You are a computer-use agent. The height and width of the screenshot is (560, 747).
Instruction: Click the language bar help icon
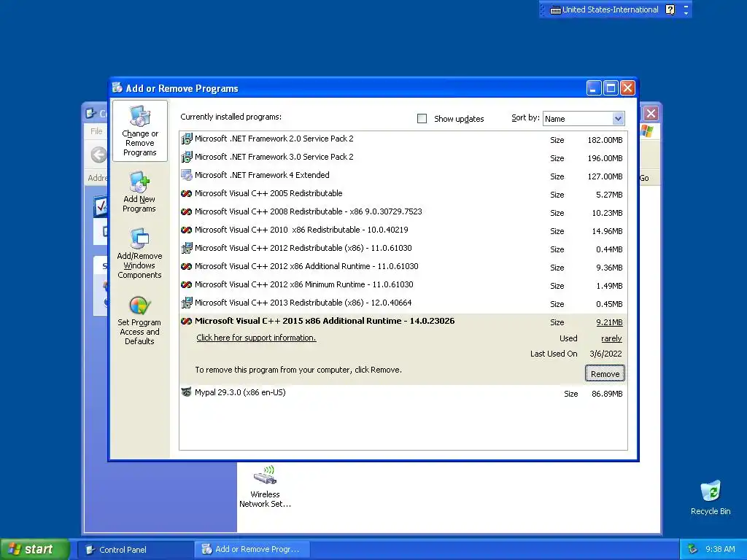[670, 9]
